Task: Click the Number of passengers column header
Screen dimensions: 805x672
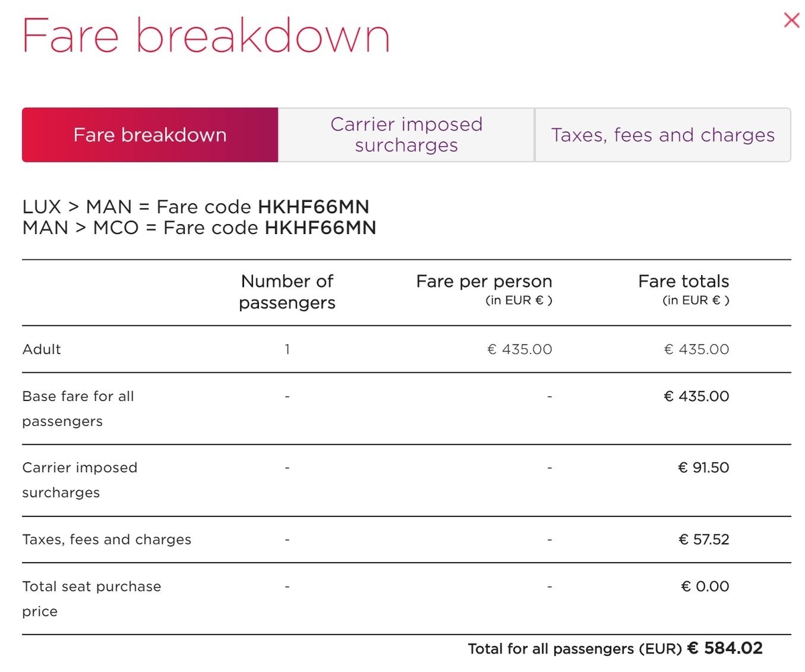Action: click(x=287, y=292)
